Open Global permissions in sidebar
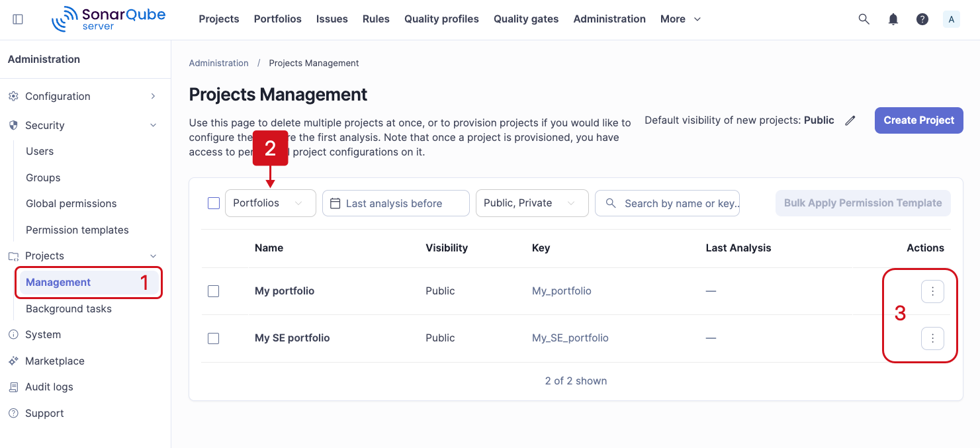 coord(71,204)
